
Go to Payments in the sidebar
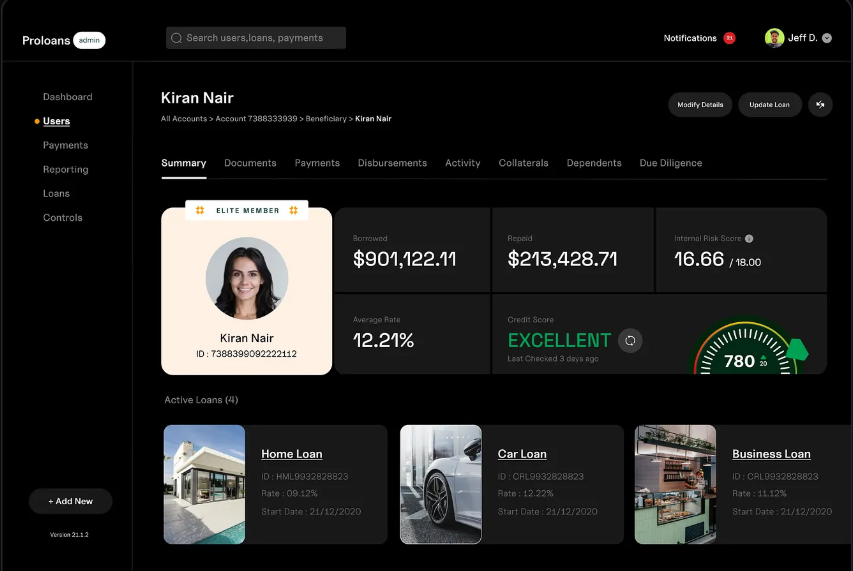coord(65,145)
